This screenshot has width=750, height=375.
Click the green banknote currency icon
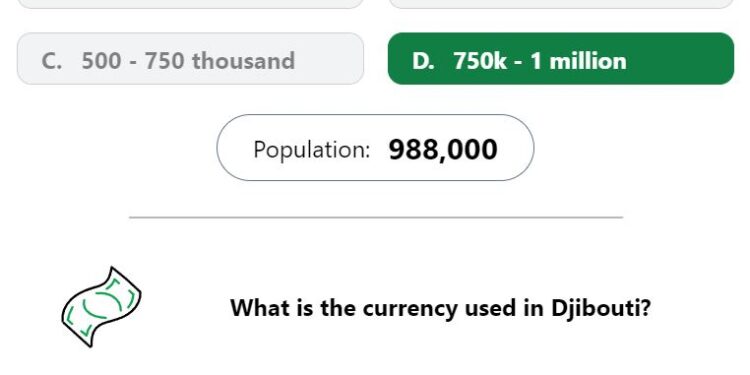pos(101,307)
